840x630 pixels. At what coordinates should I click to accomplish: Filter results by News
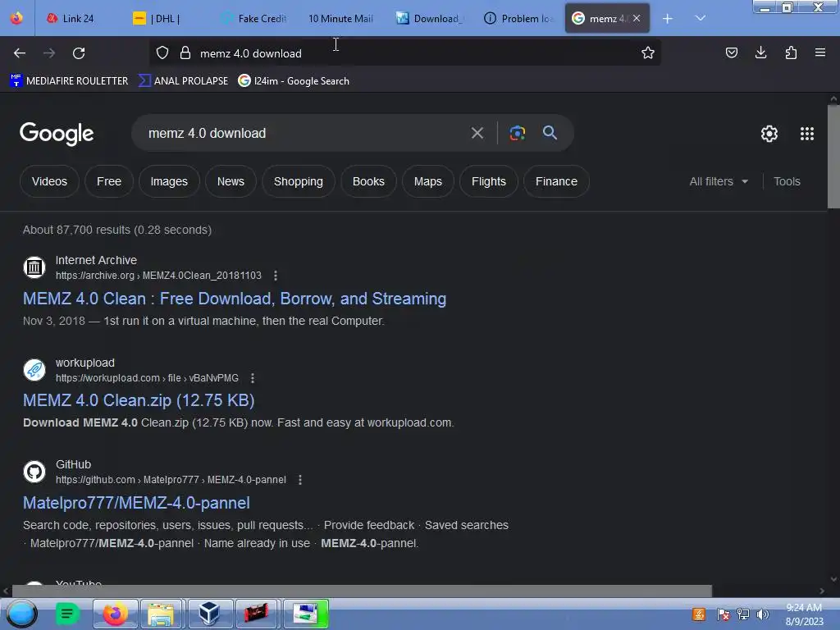point(231,181)
